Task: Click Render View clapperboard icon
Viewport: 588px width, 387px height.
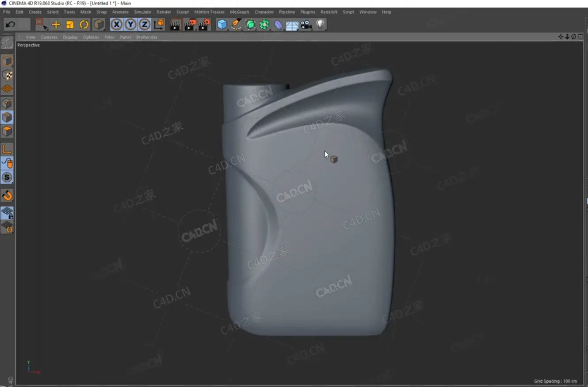Action: (176, 24)
